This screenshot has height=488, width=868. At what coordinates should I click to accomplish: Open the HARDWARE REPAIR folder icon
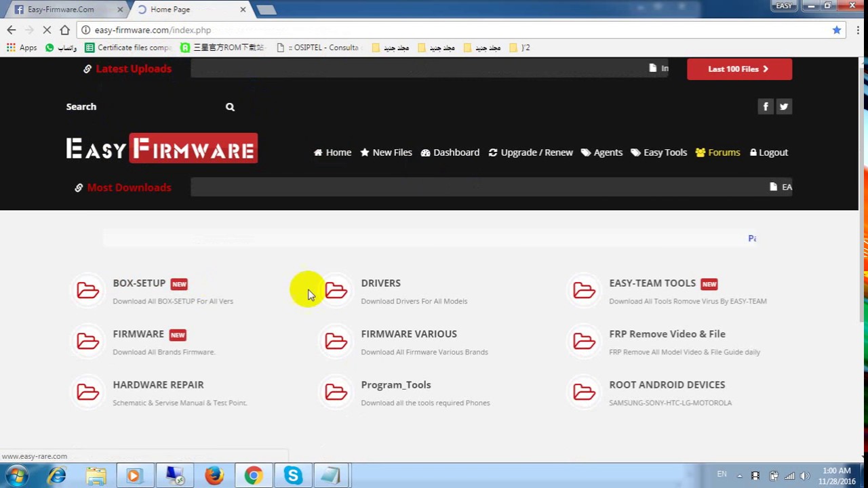[x=87, y=392]
